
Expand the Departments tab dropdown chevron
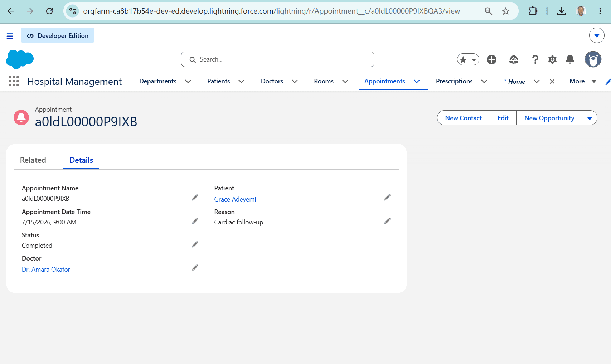point(188,81)
